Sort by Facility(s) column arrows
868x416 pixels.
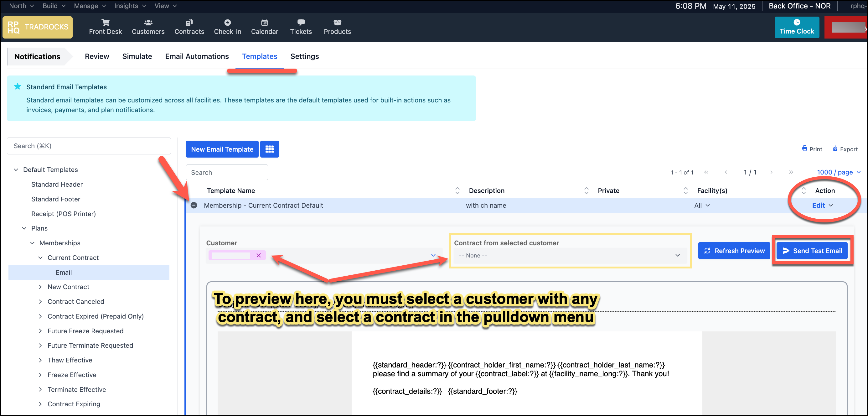pos(803,190)
